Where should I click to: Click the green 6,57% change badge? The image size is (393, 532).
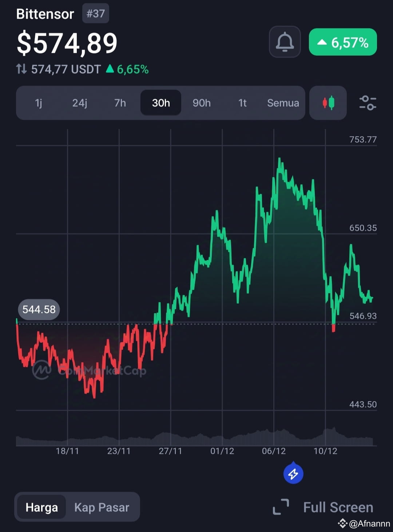click(x=342, y=42)
